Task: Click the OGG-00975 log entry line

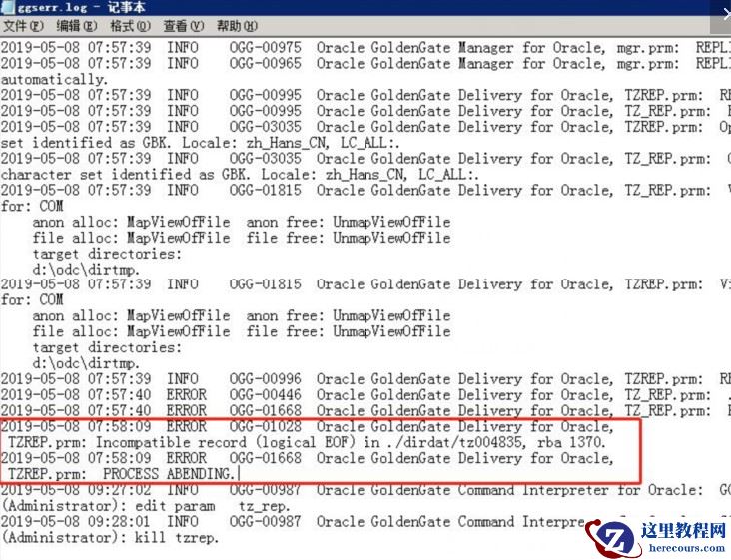Action: (x=365, y=48)
